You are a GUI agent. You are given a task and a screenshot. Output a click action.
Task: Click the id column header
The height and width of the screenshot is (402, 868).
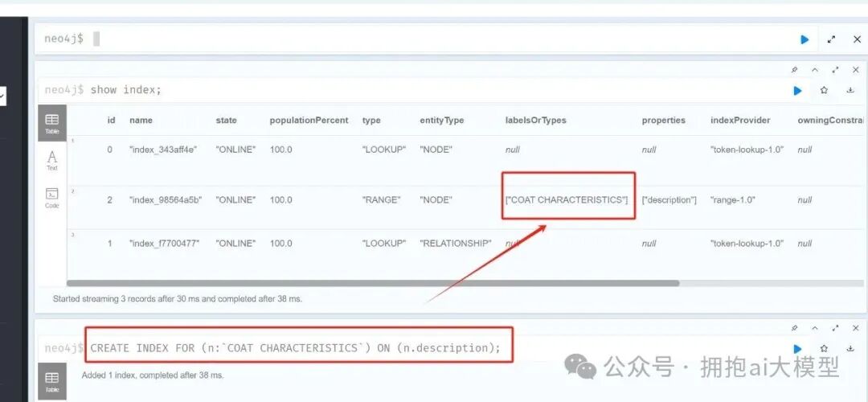[111, 120]
